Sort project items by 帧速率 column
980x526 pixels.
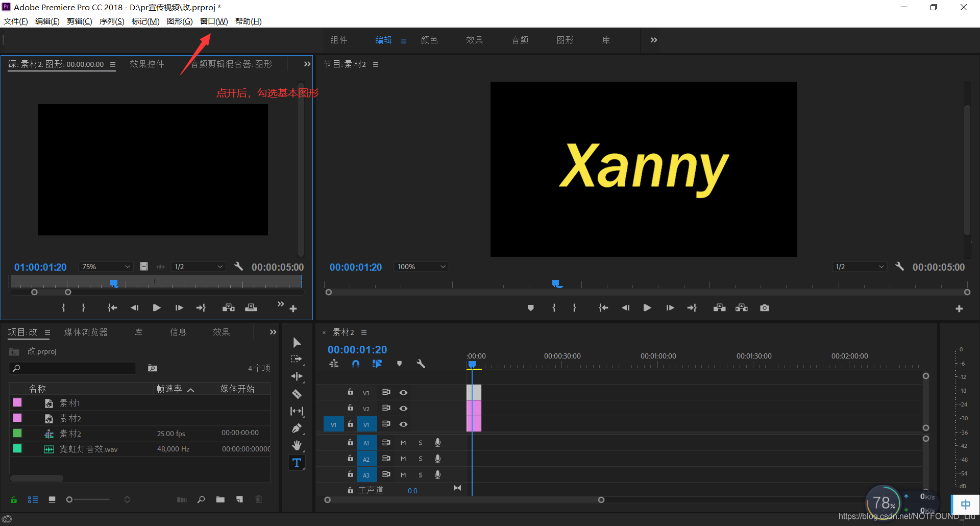169,389
